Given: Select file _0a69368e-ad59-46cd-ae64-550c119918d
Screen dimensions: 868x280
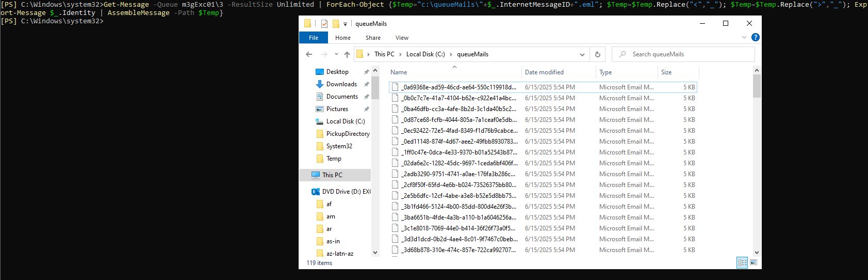Looking at the screenshot, I should 544,87.
